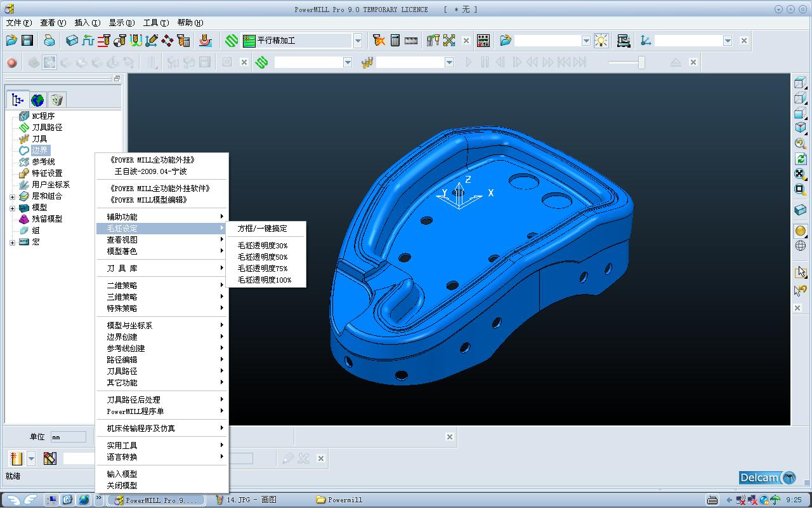Click the print icon in toolbar
The height and width of the screenshot is (508, 812).
(x=49, y=40)
